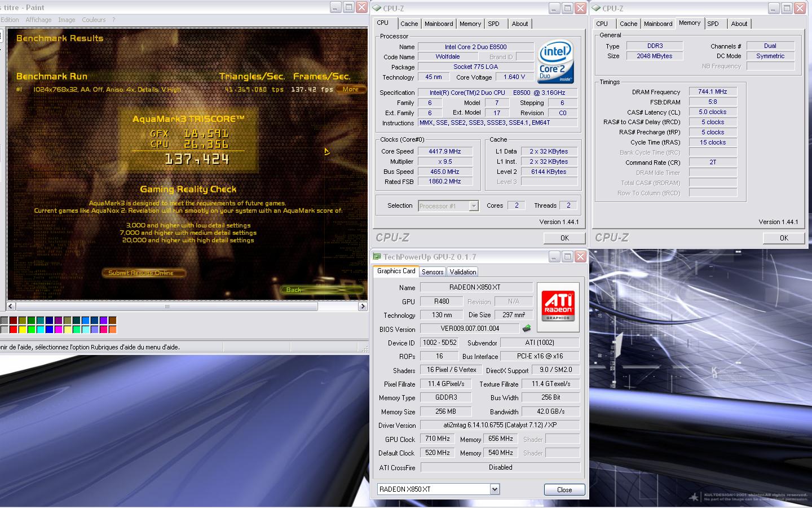
Task: Switch to Mainboard tab in right CPU-Z
Action: point(658,24)
